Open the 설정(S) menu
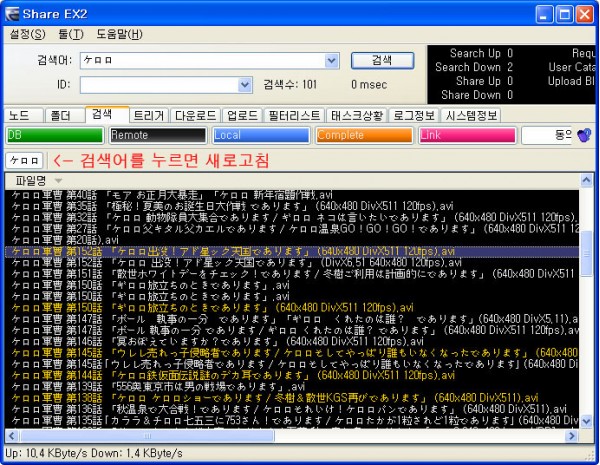This screenshot has width=600, height=465. 28,34
